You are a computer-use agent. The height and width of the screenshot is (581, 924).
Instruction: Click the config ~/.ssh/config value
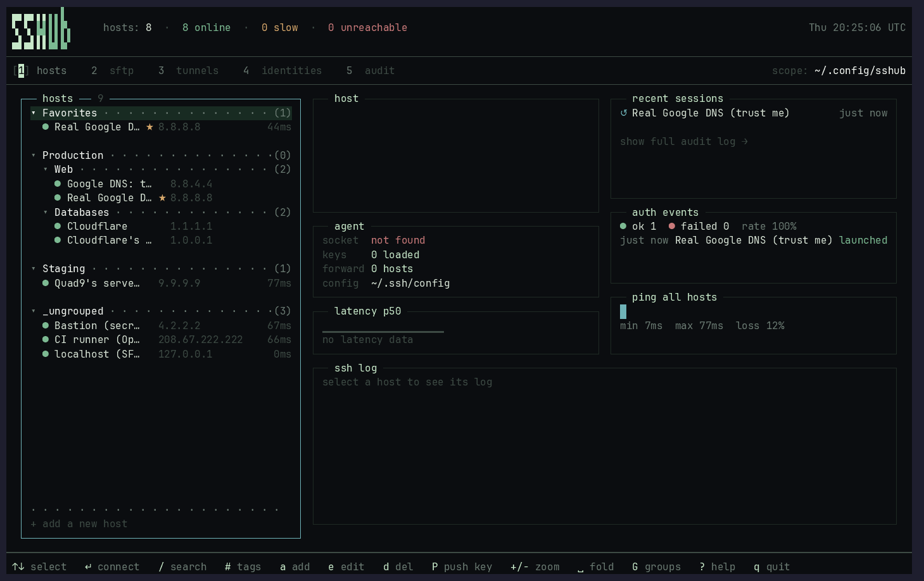point(410,284)
